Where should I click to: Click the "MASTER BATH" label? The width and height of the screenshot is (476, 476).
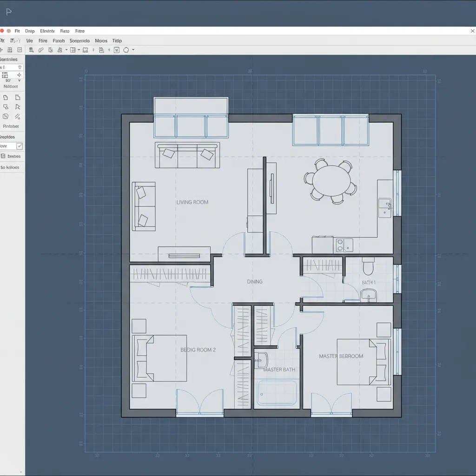[279, 370]
